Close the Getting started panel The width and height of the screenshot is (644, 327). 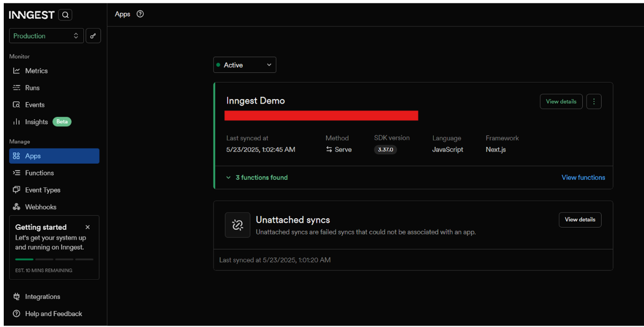click(x=88, y=227)
